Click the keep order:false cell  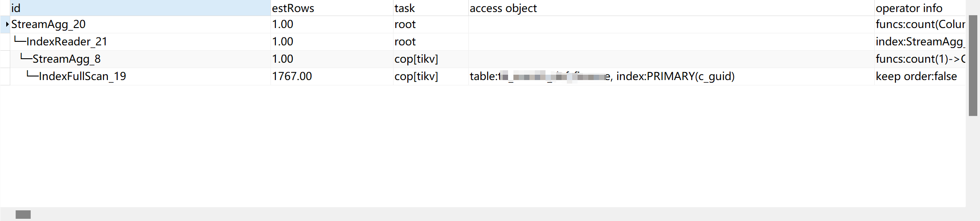click(916, 76)
